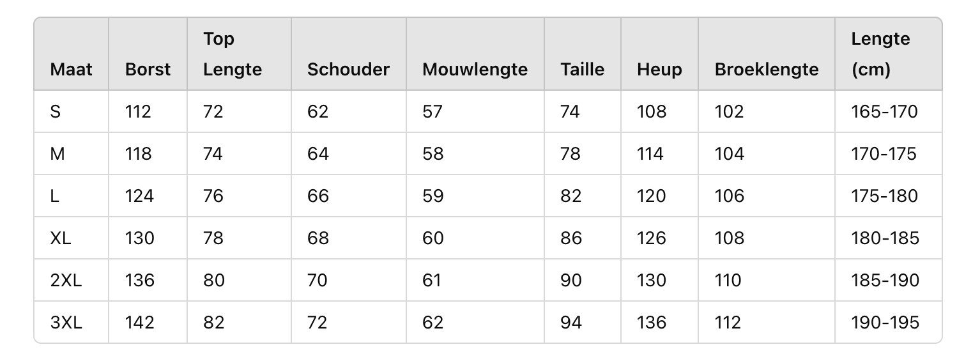
Task: Click the Borst value 124 for size L
Action: tap(139, 196)
